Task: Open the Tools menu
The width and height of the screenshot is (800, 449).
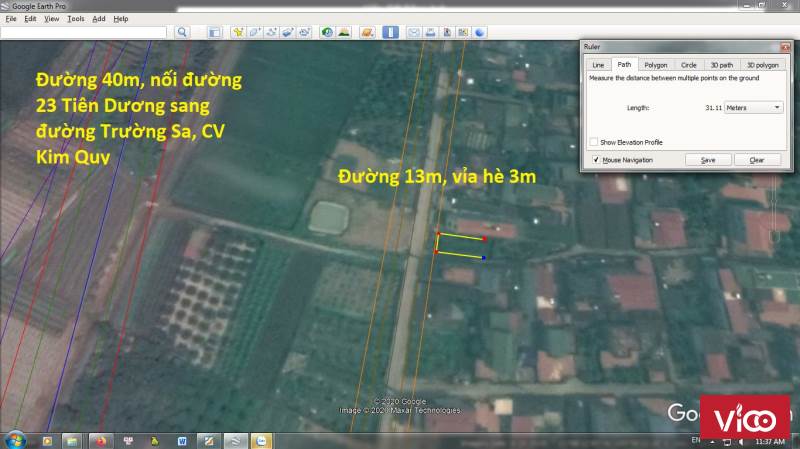Action: [76, 19]
